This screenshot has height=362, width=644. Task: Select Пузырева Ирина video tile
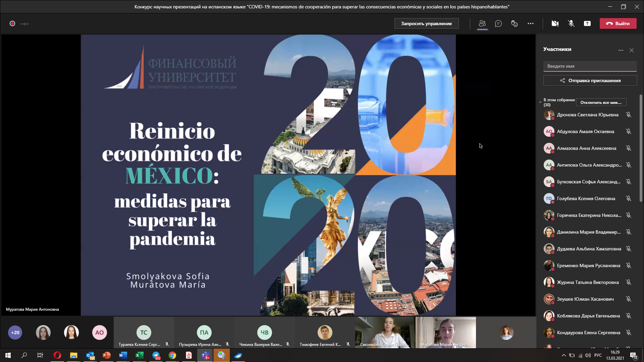(x=204, y=333)
